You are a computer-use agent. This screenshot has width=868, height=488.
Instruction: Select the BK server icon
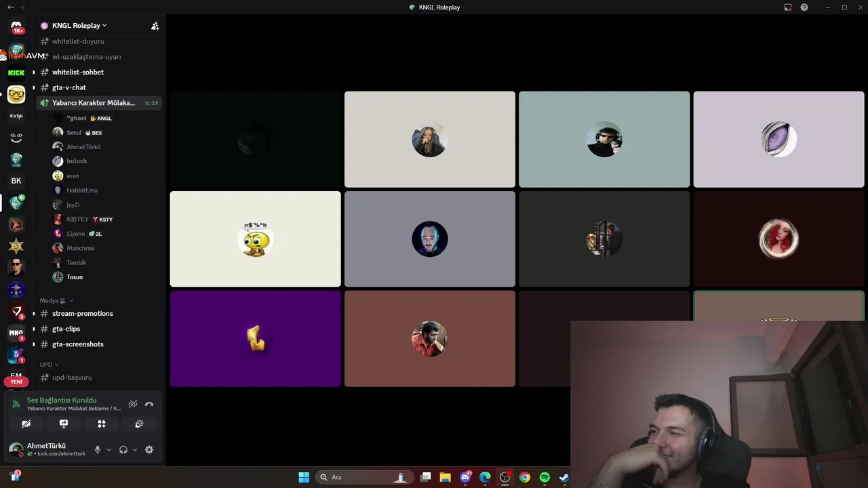point(16,181)
